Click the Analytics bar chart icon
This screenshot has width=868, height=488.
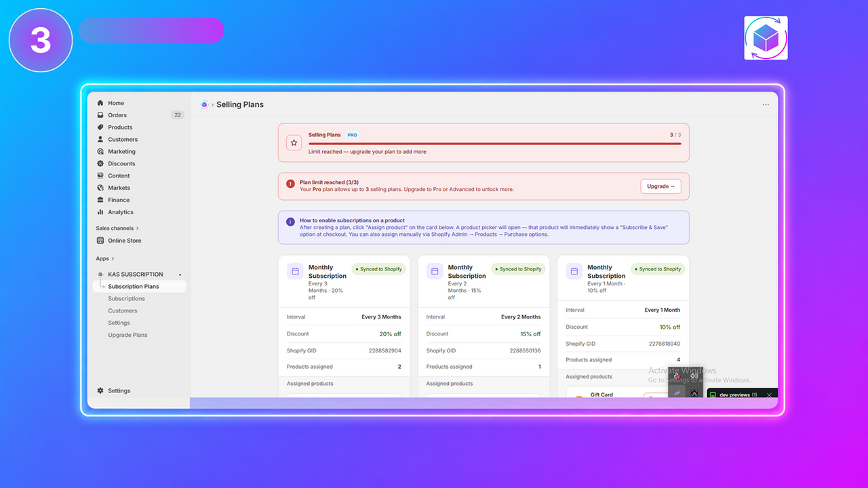pos(100,212)
